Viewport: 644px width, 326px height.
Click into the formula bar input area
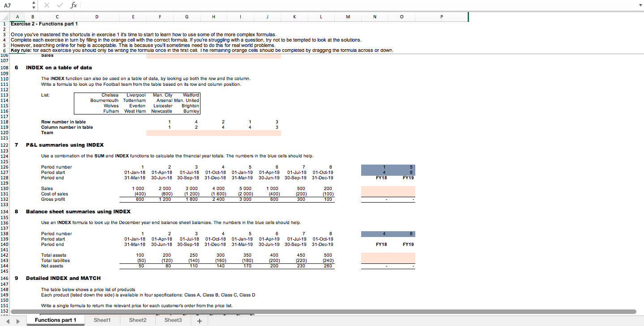pyautogui.click(x=358, y=5)
